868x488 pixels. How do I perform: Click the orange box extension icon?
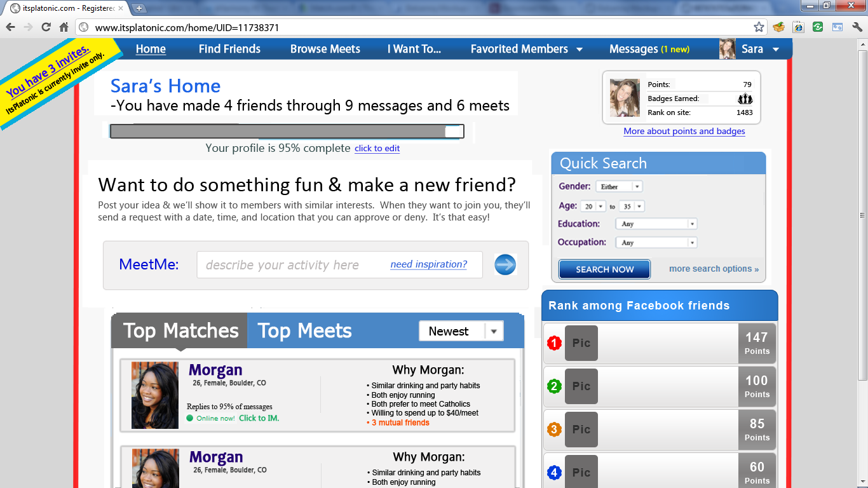click(779, 27)
